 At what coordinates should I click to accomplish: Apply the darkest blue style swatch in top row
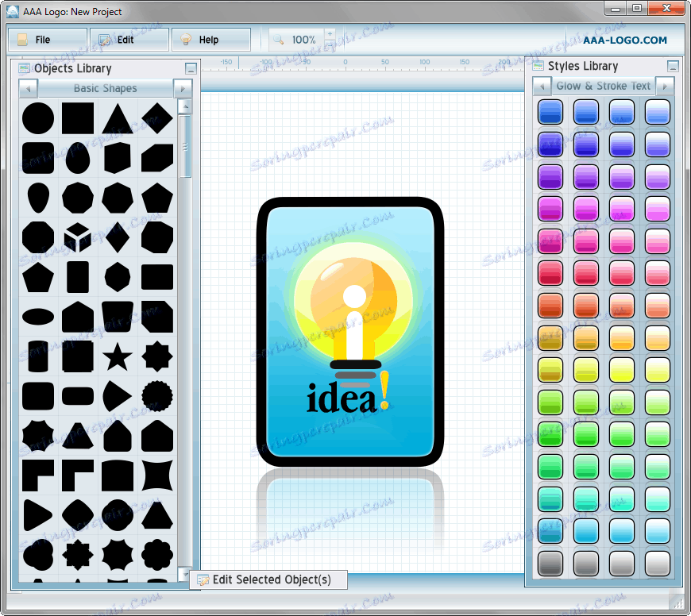[x=550, y=112]
